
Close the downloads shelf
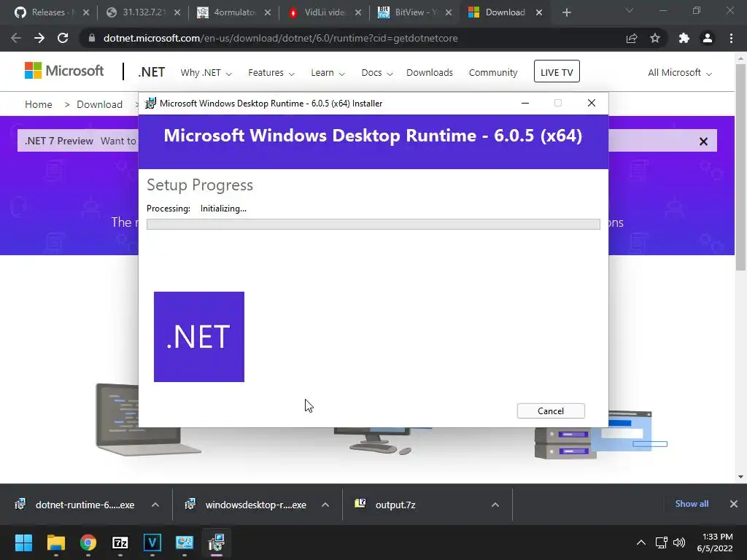click(x=734, y=504)
